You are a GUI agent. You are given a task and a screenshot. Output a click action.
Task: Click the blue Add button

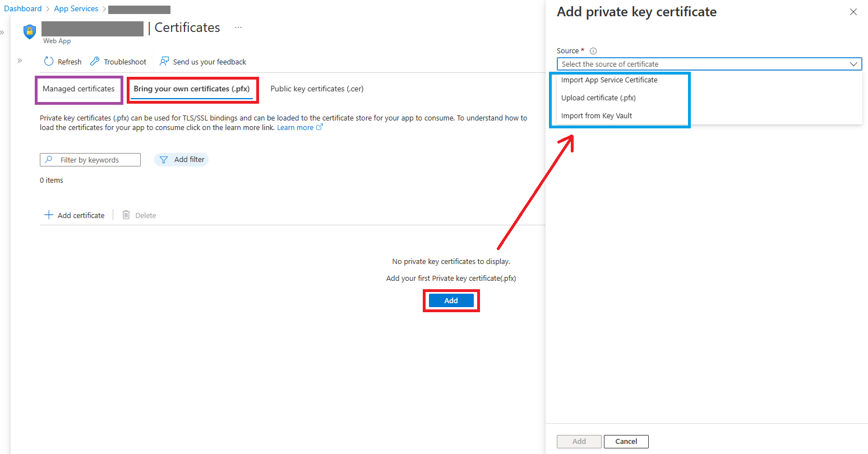tap(451, 301)
